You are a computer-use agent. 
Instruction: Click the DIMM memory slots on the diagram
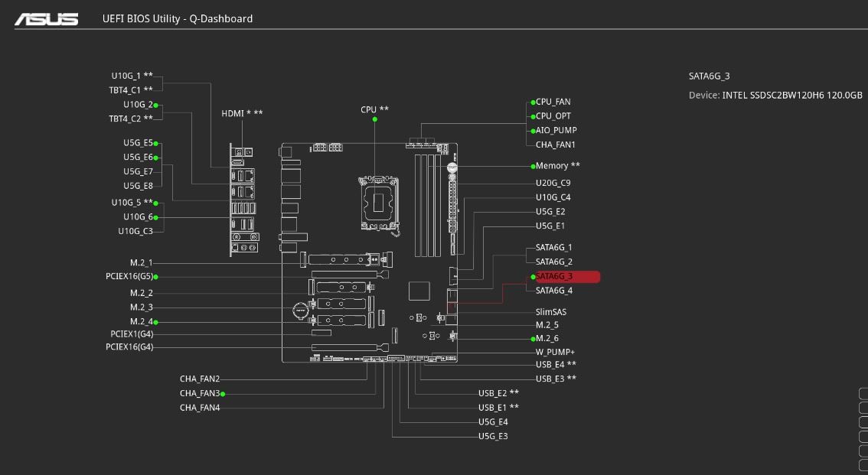pos(428,204)
